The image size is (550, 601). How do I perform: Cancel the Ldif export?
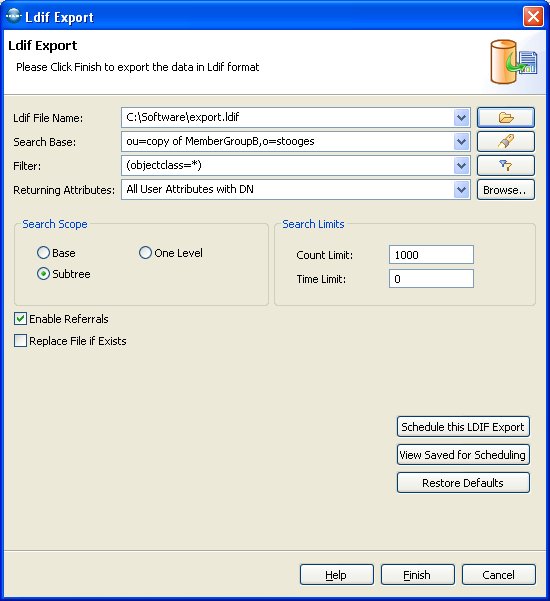pyautogui.click(x=499, y=575)
